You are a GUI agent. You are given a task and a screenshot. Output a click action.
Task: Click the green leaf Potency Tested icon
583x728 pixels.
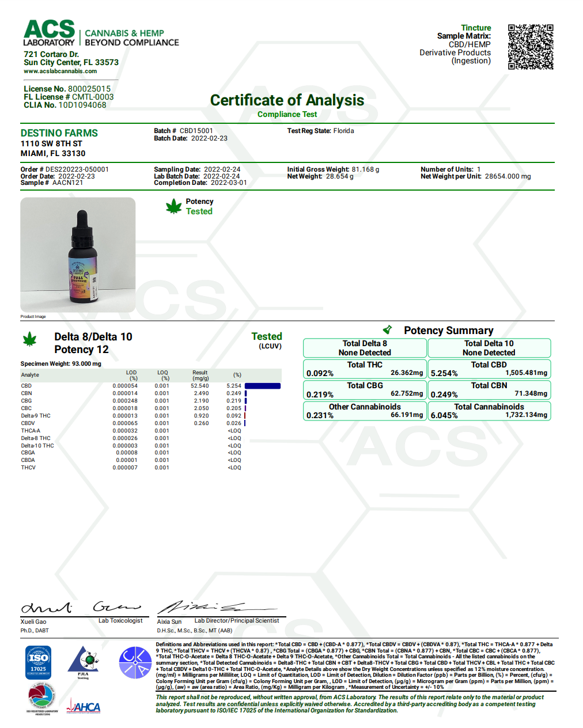(x=173, y=206)
